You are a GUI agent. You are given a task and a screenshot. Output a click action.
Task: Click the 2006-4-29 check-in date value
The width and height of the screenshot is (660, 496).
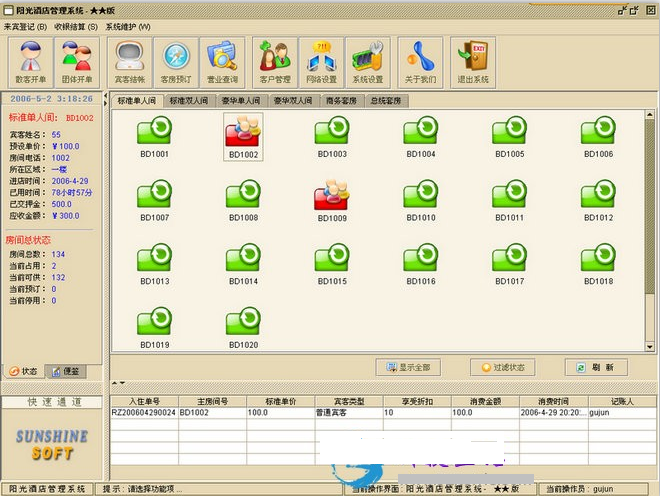tap(70, 181)
